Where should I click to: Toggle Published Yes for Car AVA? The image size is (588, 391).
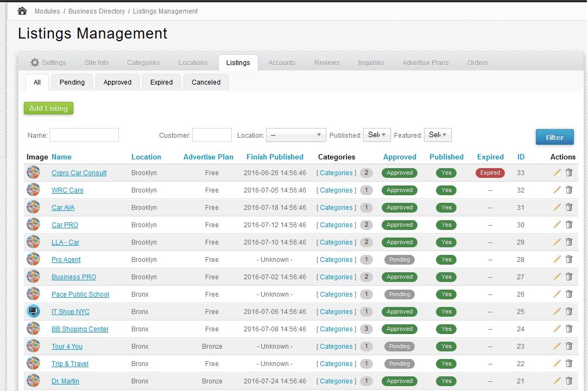pyautogui.click(x=446, y=208)
